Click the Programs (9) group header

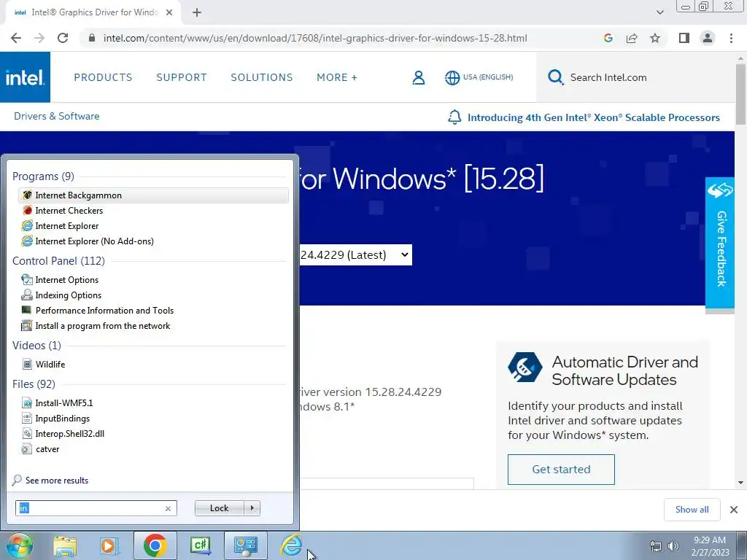tap(43, 176)
